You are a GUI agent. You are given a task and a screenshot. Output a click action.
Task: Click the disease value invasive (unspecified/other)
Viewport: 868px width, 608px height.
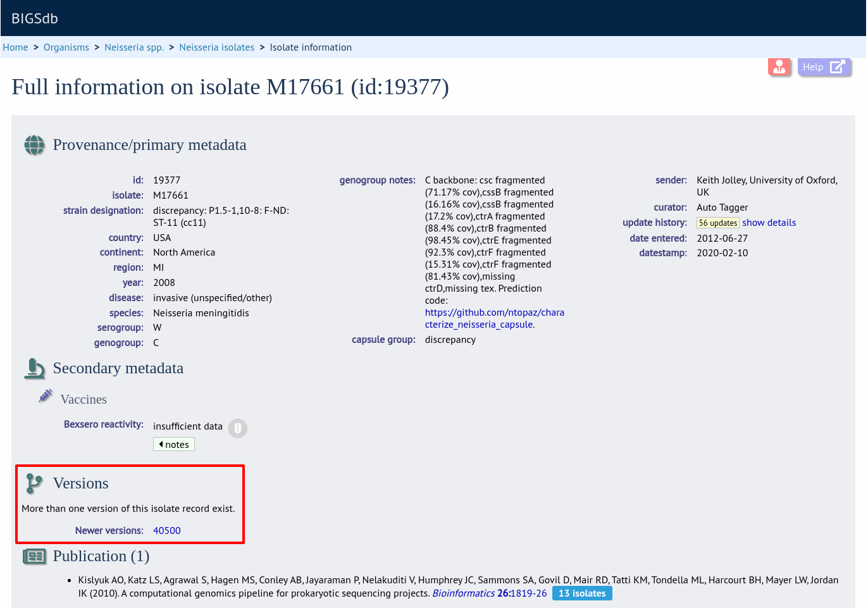pyautogui.click(x=213, y=298)
